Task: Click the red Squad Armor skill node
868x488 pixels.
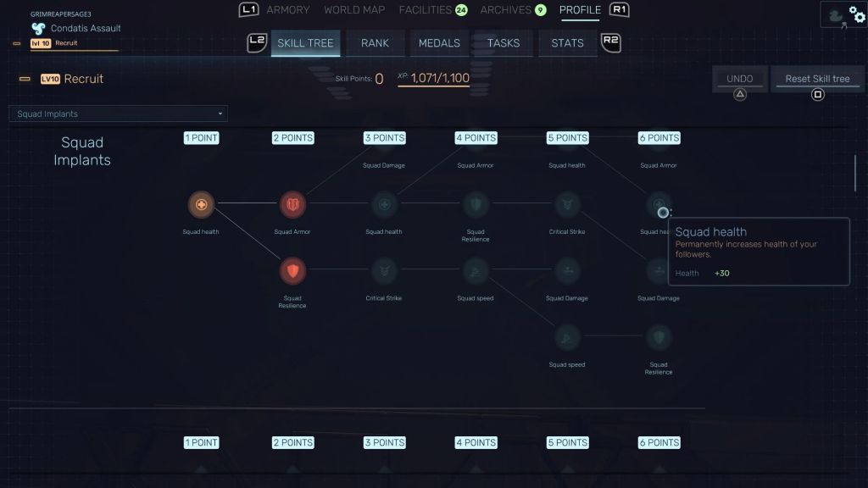Action: (292, 204)
